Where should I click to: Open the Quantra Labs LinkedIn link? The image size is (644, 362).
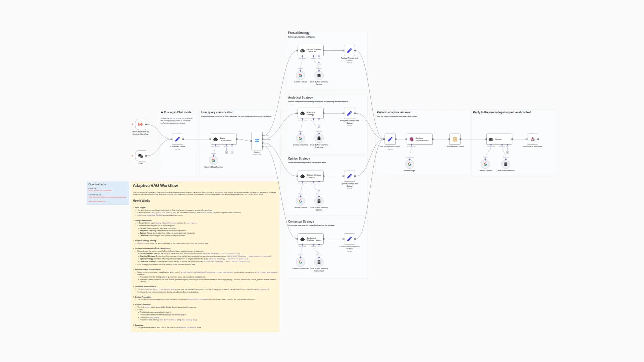coord(107,197)
